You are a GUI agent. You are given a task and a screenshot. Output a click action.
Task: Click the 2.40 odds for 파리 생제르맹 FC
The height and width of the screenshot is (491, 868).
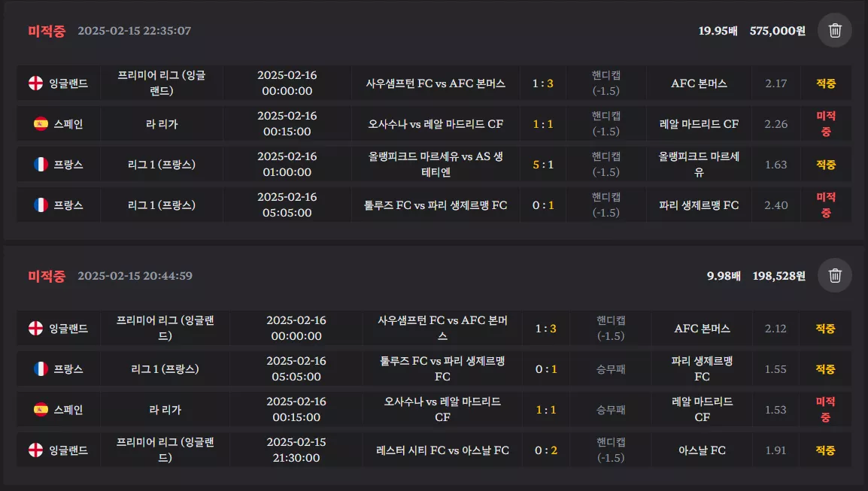click(775, 205)
